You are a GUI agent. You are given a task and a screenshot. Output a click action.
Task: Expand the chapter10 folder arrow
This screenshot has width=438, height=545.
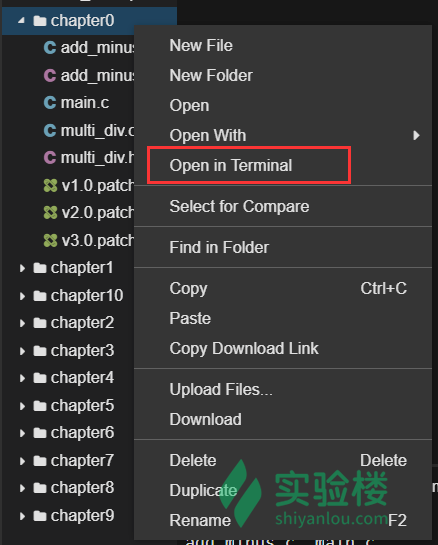(22, 296)
